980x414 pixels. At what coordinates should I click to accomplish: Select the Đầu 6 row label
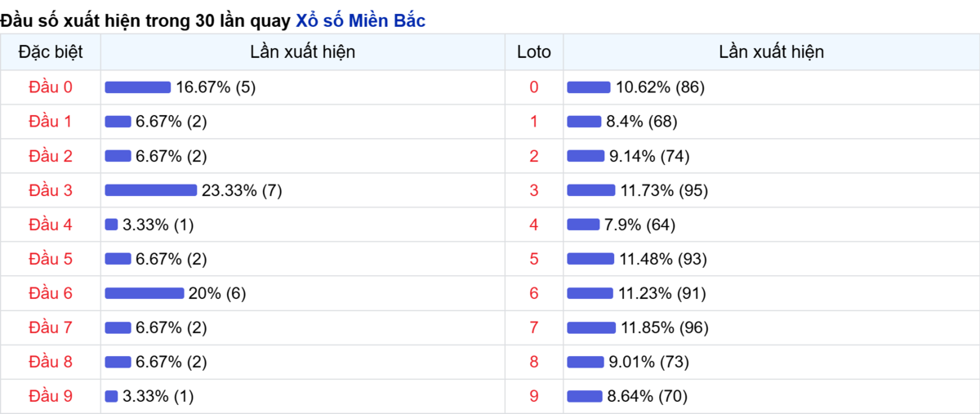coord(51,293)
